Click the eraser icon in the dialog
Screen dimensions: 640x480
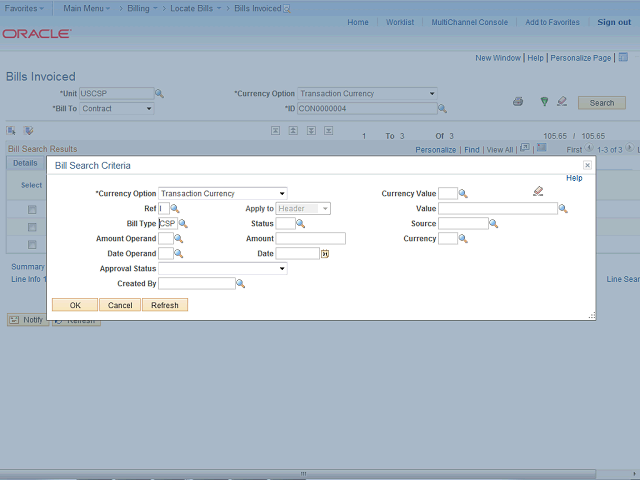click(x=538, y=191)
